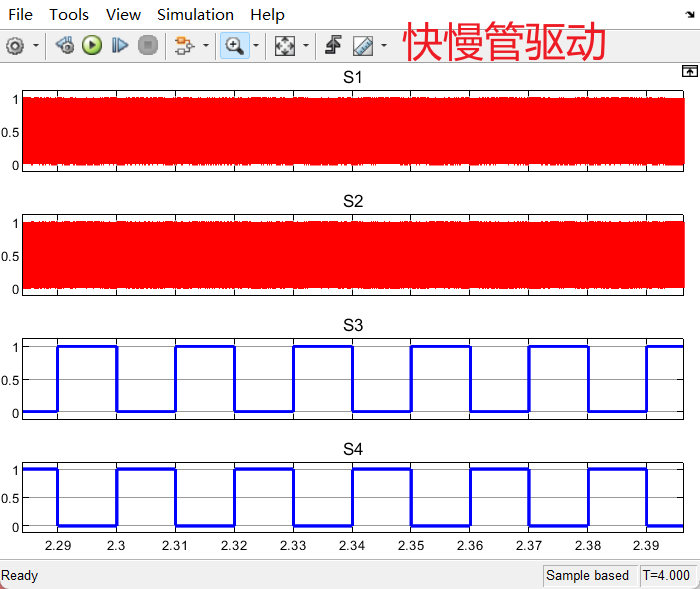Viewport: 700px width, 589px height.
Task: Select the Zoom magnifier tool
Action: 234,45
